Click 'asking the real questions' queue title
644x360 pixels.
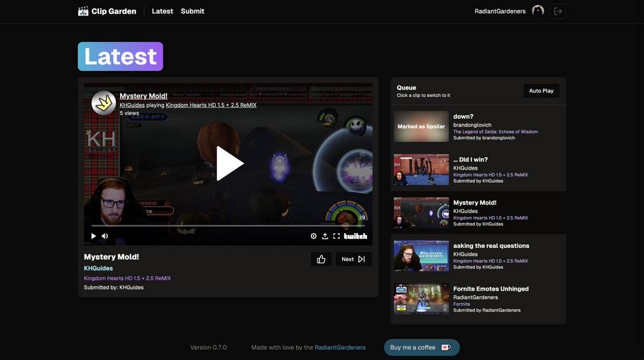tap(491, 246)
